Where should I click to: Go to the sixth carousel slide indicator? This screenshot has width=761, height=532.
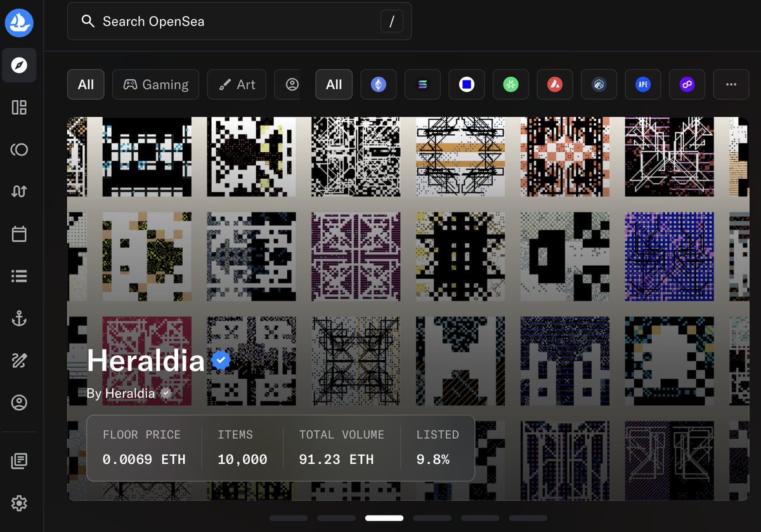pos(528,518)
